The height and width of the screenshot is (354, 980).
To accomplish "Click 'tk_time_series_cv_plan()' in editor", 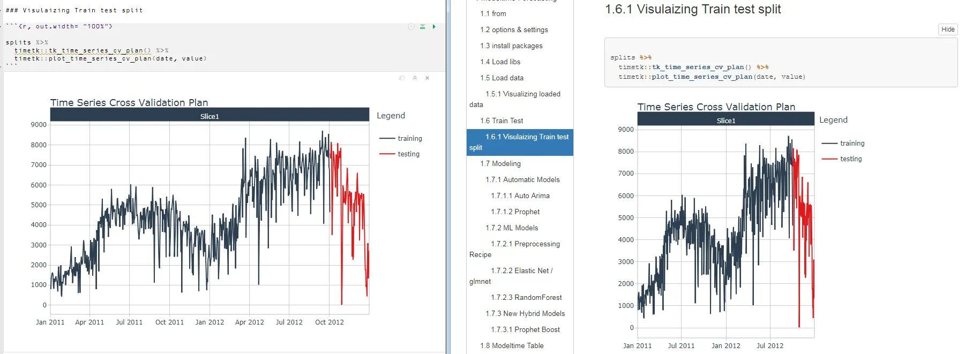I will [100, 50].
